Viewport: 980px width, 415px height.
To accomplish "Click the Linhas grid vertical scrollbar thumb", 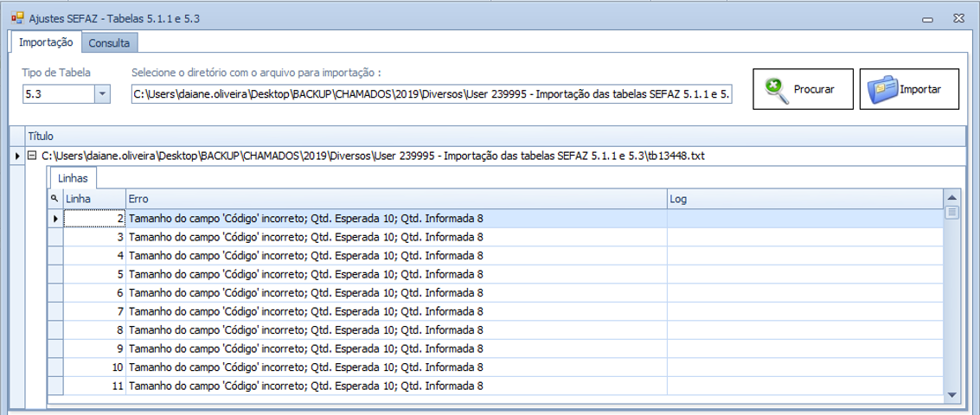I will 951,212.
